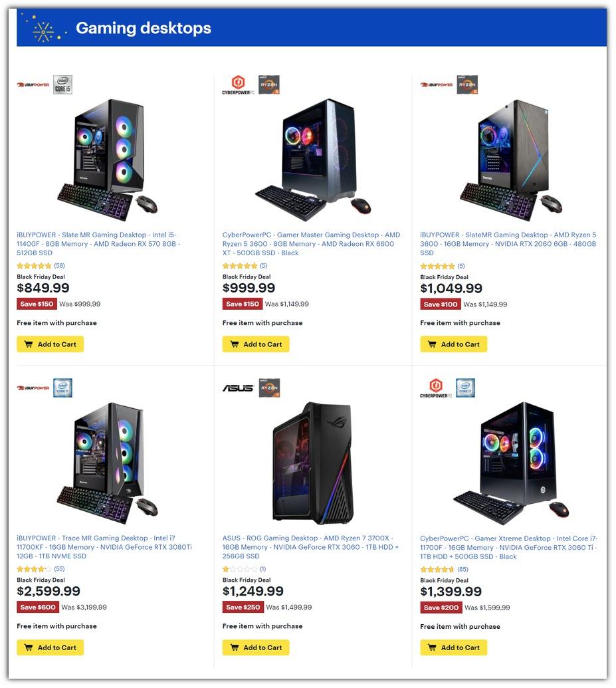Open the CyberPowerPC Gamer Xtreme Core i7-11700F link
The height and width of the screenshot is (688, 616).
(508, 547)
